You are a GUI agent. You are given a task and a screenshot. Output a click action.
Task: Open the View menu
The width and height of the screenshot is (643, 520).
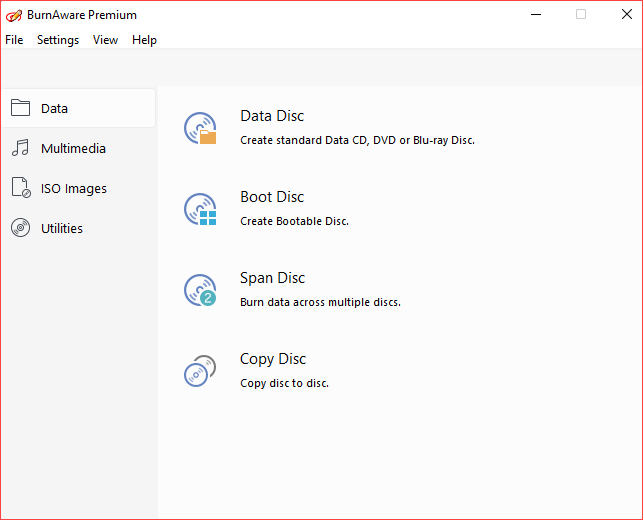[x=105, y=40]
